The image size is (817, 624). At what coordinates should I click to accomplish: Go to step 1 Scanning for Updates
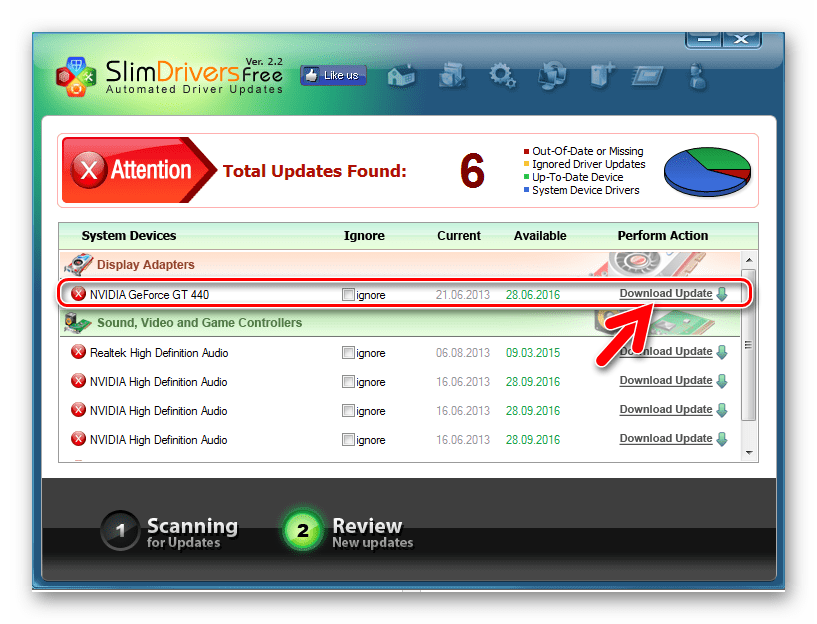click(x=170, y=531)
